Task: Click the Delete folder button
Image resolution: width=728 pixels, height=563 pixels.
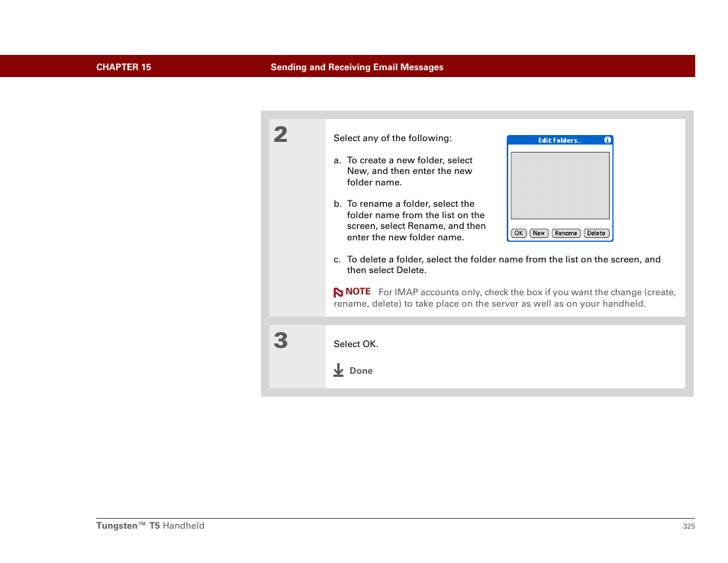Action: click(x=596, y=233)
